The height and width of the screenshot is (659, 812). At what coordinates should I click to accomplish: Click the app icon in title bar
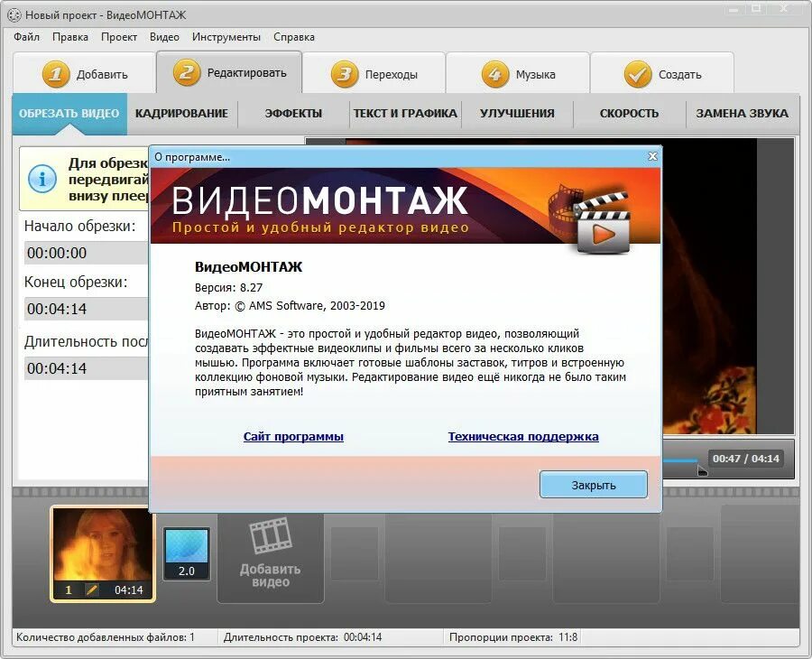tap(14, 15)
